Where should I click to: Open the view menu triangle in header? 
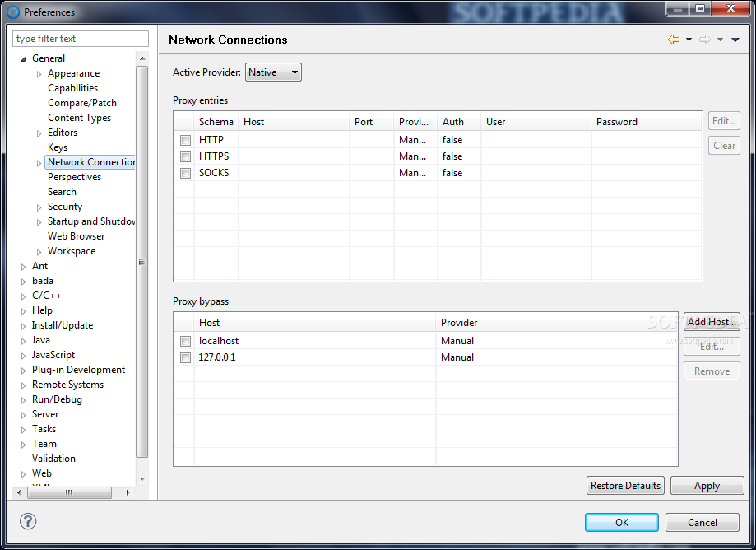click(x=735, y=40)
